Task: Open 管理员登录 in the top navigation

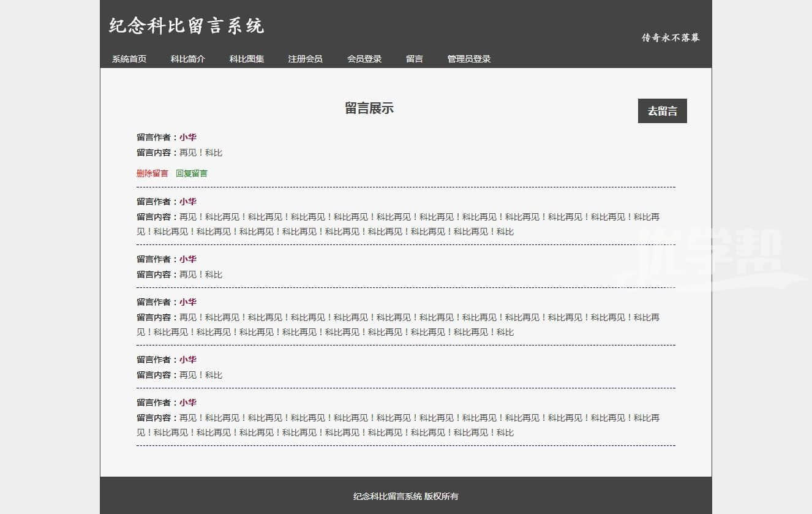Action: point(469,59)
